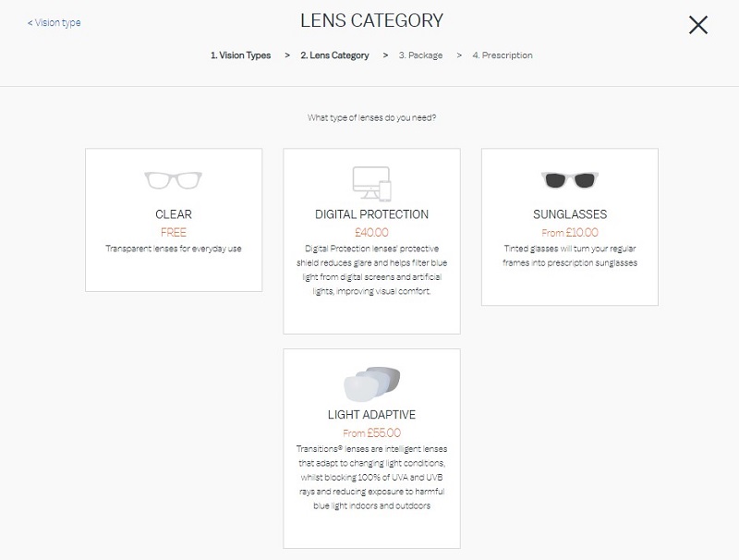Select step 2 Lens Category
Viewport: 739px width, 560px height.
(x=334, y=55)
